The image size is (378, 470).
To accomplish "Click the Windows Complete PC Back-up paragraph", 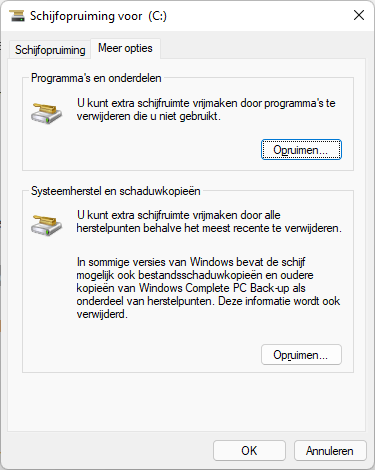I will (208, 288).
